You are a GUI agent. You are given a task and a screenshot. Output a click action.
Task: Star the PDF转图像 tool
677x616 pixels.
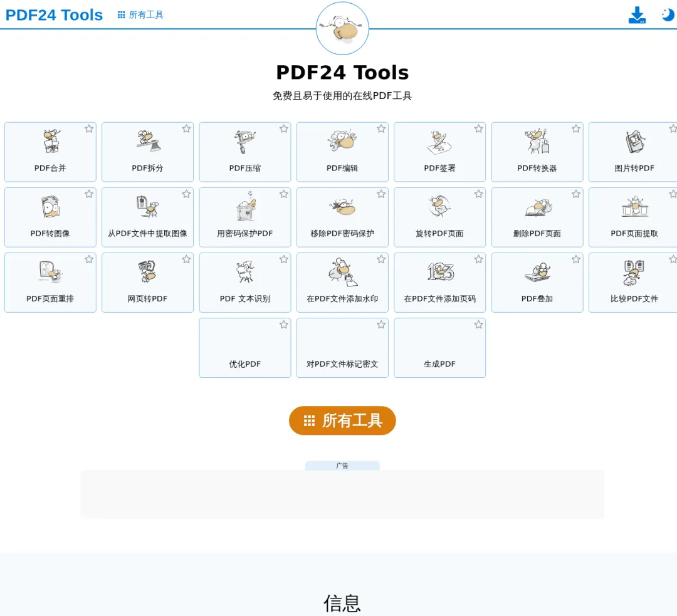[89, 194]
